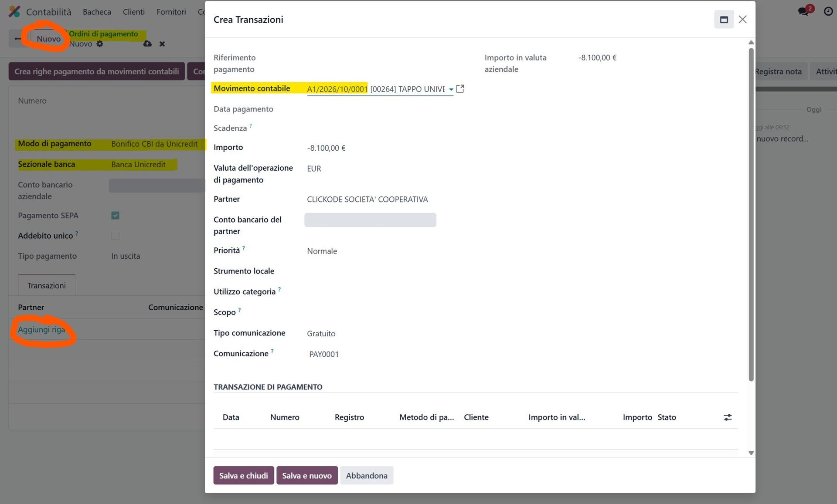Click the Conto bancario del partner field

pos(370,220)
